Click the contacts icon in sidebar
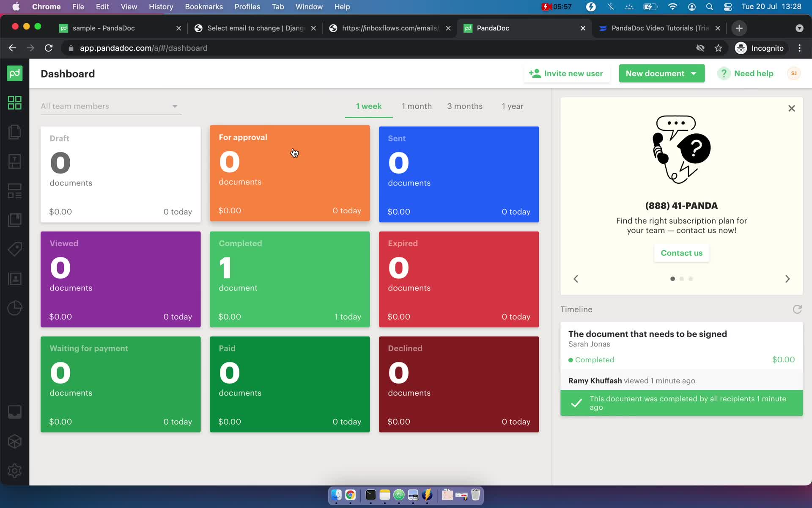 coord(15,278)
